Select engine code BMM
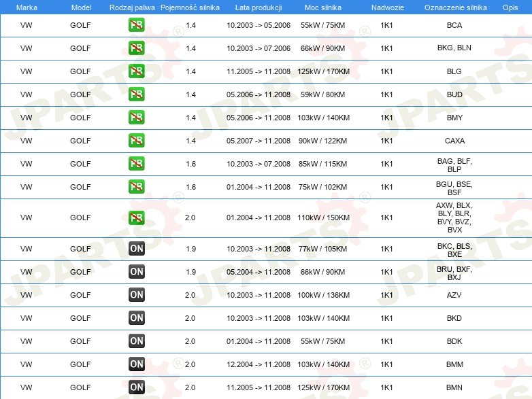This screenshot has width=532, height=399. coord(454,364)
